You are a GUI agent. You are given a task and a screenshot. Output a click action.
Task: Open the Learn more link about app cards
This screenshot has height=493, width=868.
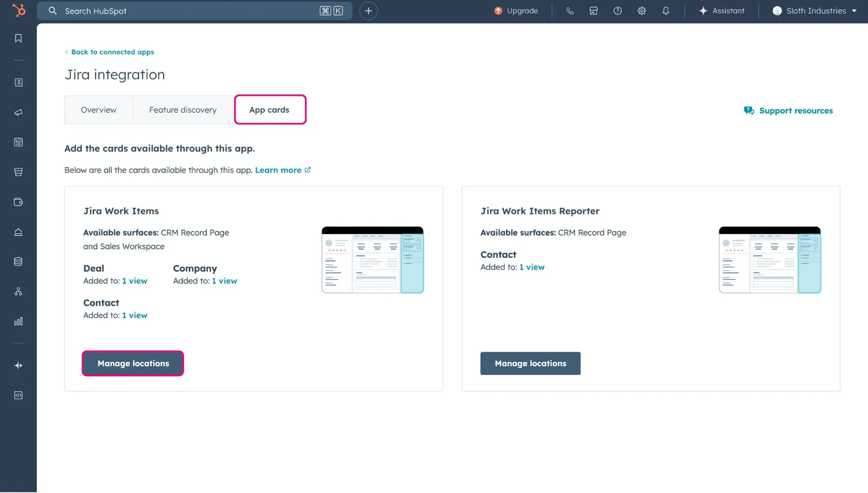click(x=278, y=170)
